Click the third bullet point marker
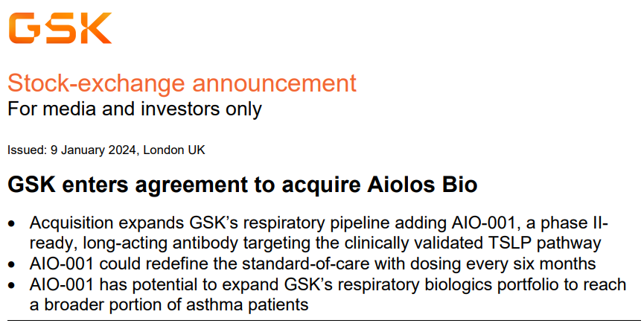This screenshot has width=644, height=329. [x=11, y=285]
